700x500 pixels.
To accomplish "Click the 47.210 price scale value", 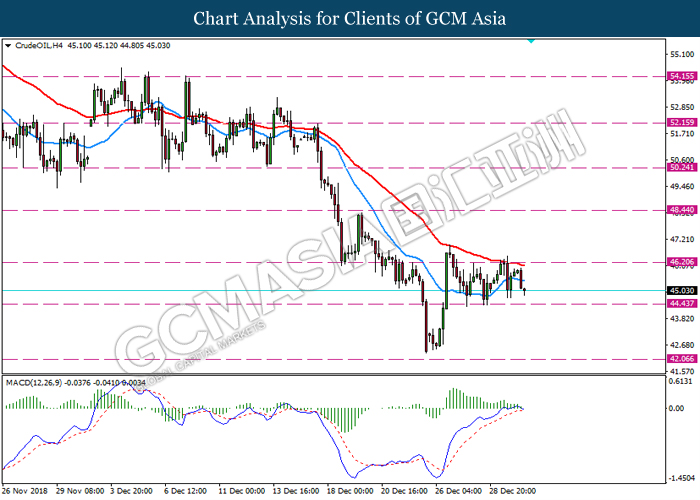I will point(682,239).
